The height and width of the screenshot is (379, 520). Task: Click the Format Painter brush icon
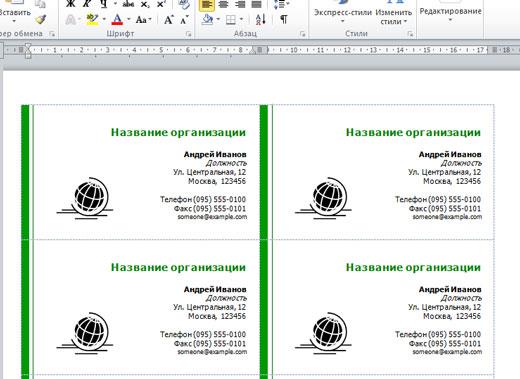(41, 19)
